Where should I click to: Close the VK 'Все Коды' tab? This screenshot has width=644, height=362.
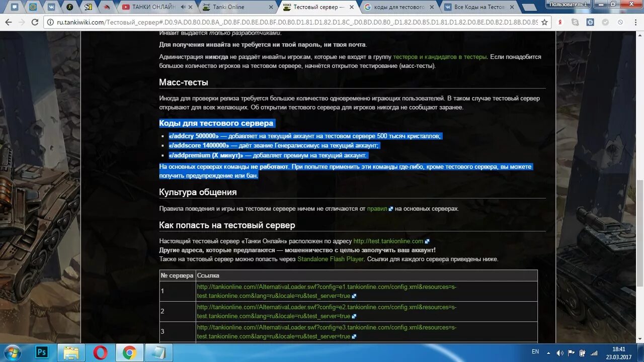click(511, 7)
